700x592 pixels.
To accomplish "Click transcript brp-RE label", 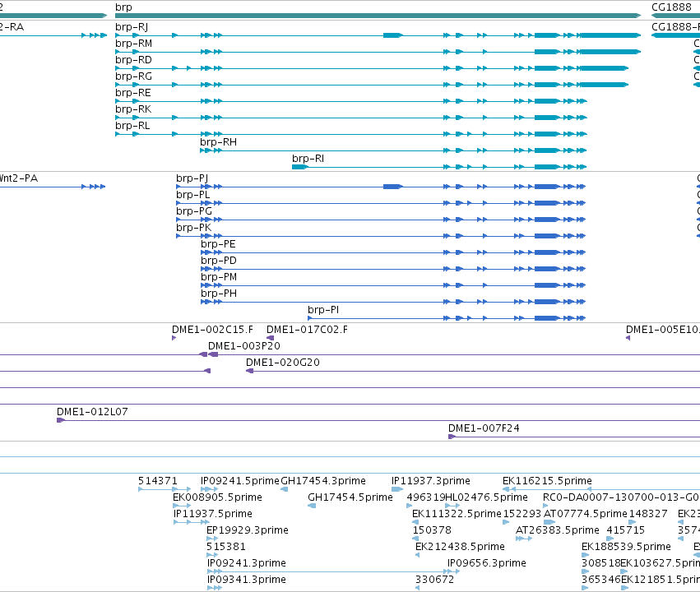I will pyautogui.click(x=133, y=93).
